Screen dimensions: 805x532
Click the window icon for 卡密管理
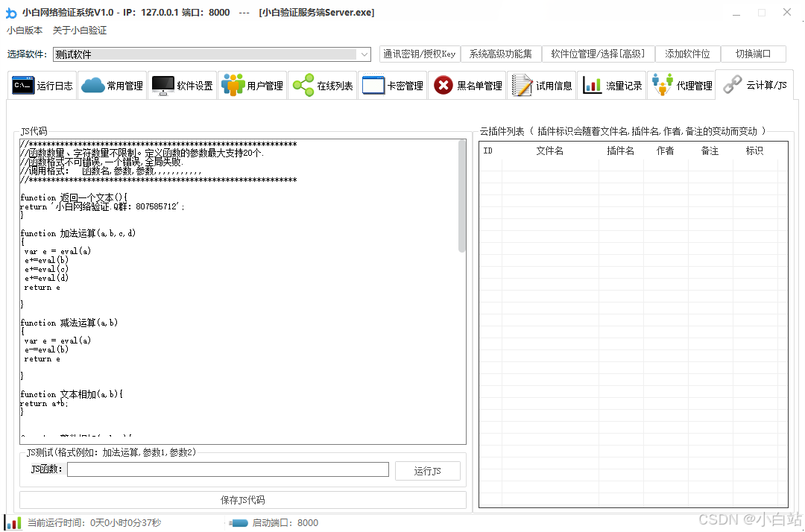point(373,85)
